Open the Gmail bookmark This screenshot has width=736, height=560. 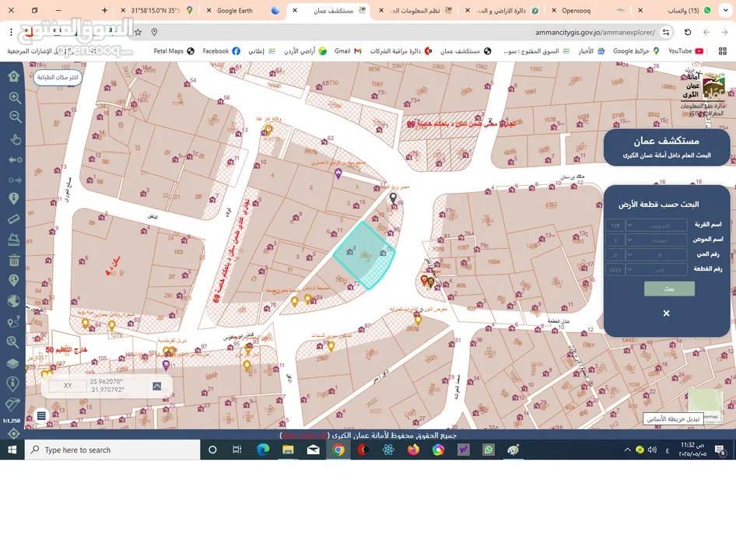pyautogui.click(x=348, y=51)
